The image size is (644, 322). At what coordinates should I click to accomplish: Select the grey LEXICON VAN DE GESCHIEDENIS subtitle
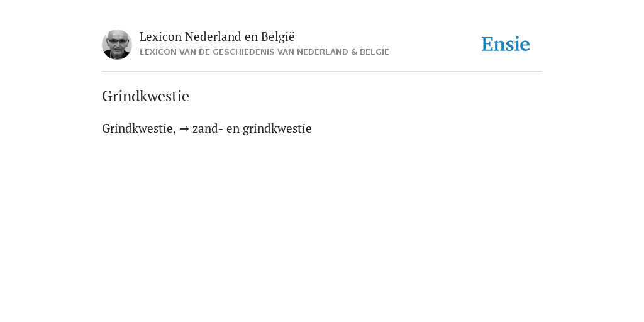point(264,52)
